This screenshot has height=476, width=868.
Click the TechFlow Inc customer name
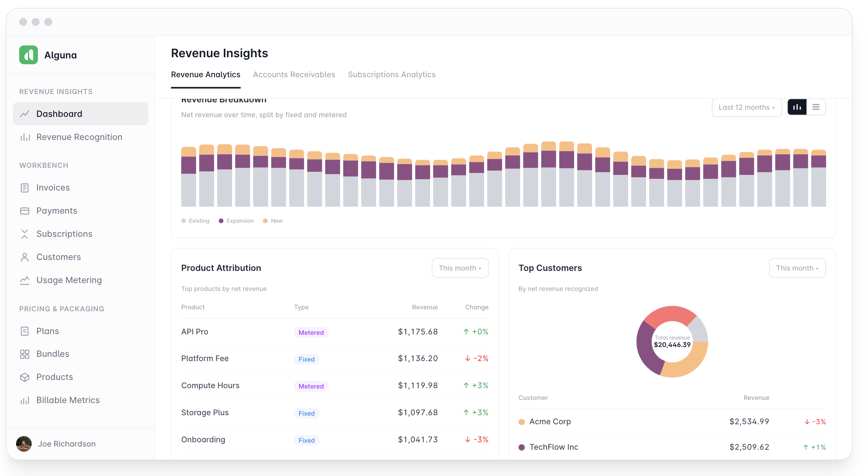tap(554, 447)
